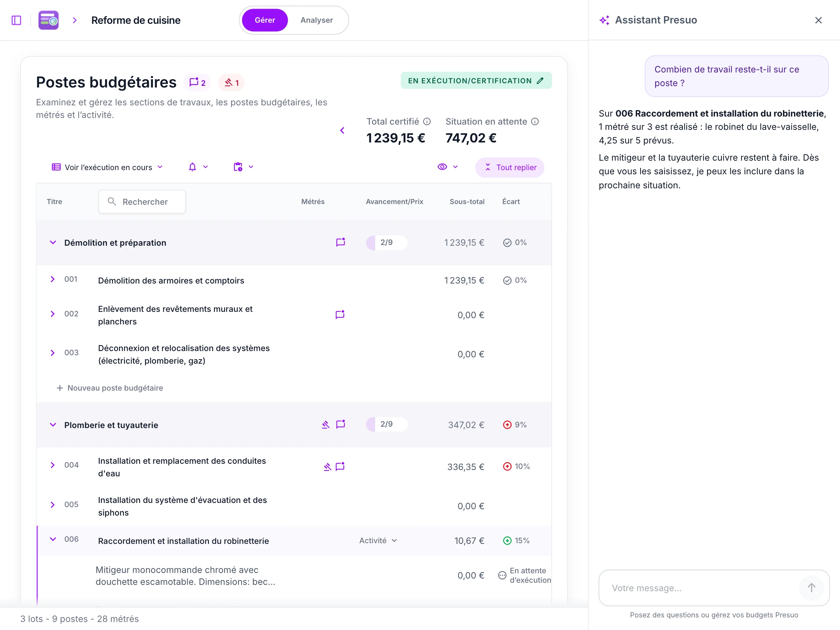This screenshot has width=840, height=630.
Task: Click Tout replier button
Action: point(510,167)
